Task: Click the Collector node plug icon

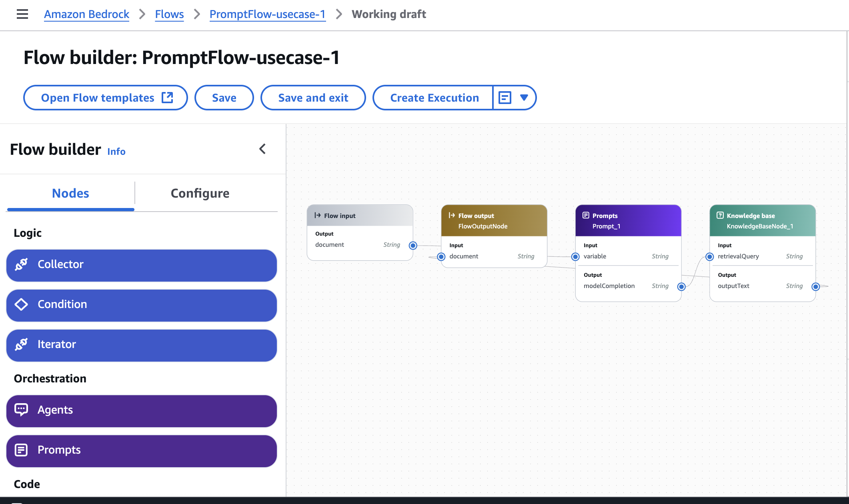Action: click(21, 264)
